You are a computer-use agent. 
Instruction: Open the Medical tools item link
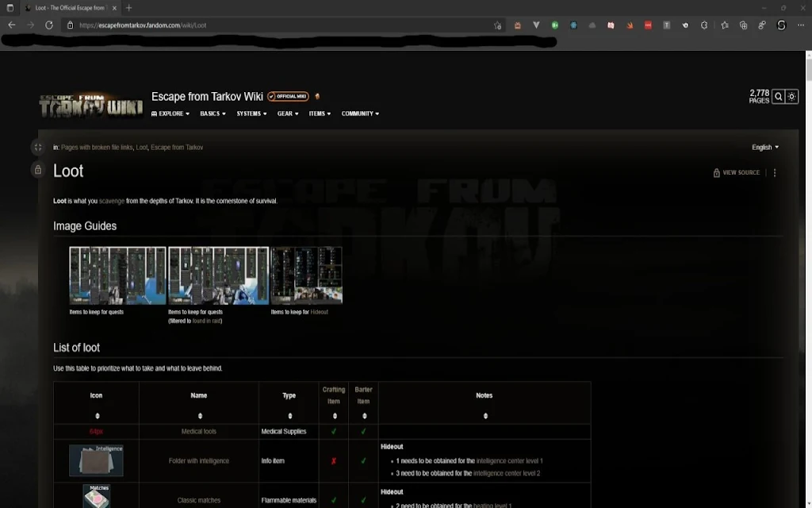point(199,431)
